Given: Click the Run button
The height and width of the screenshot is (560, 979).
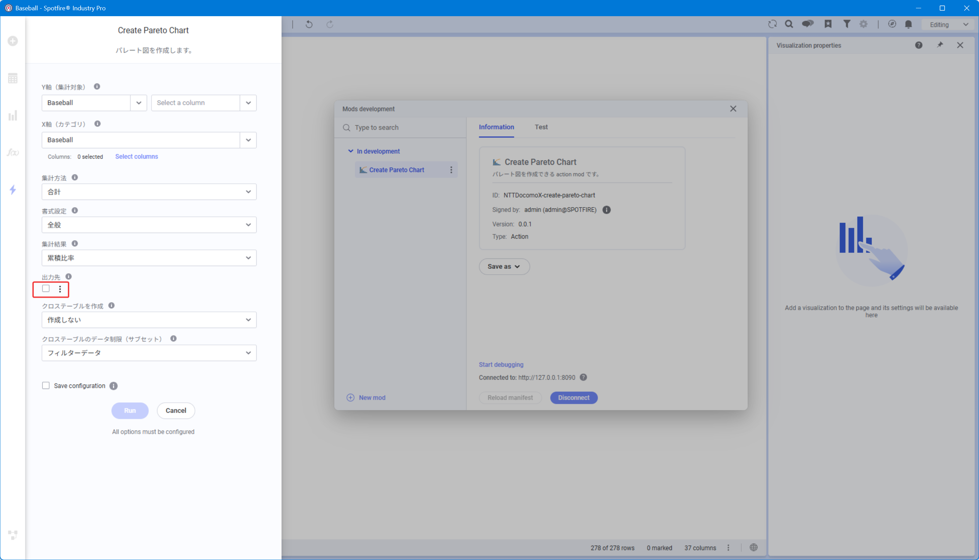Looking at the screenshot, I should [x=130, y=411].
